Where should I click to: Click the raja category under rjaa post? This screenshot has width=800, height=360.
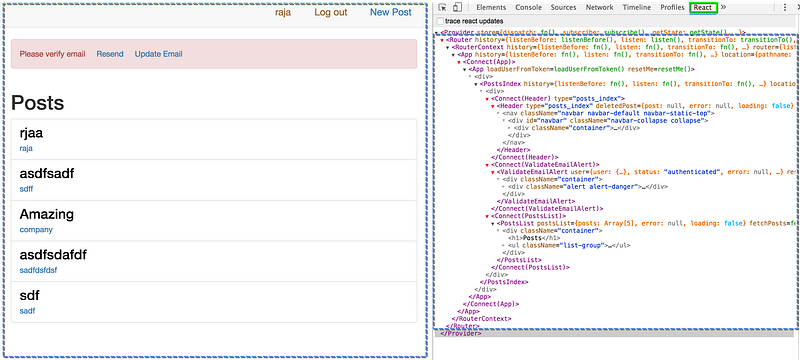tap(26, 148)
